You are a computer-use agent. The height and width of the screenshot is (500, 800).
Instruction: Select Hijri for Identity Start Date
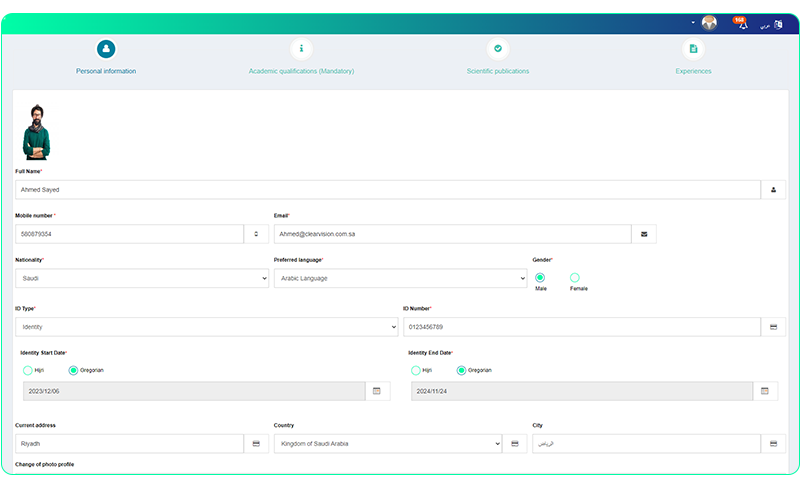tap(28, 370)
